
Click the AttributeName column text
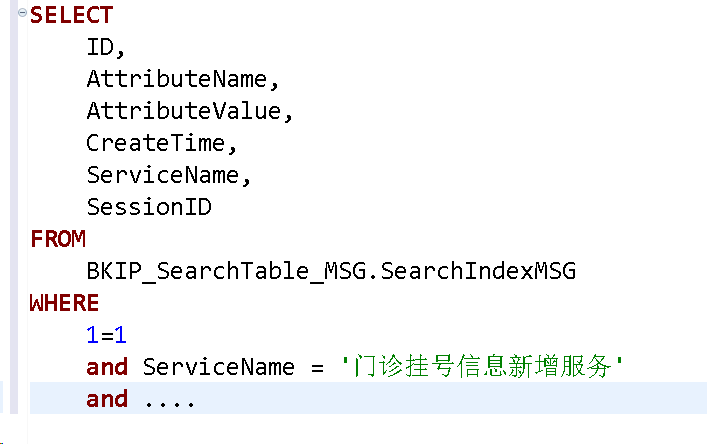(x=176, y=80)
